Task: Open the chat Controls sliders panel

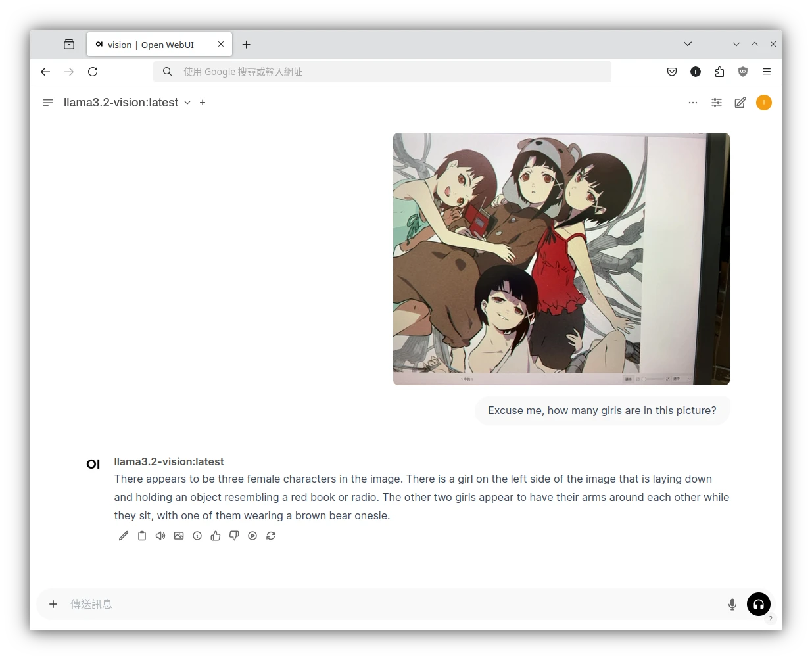Action: coord(717,103)
